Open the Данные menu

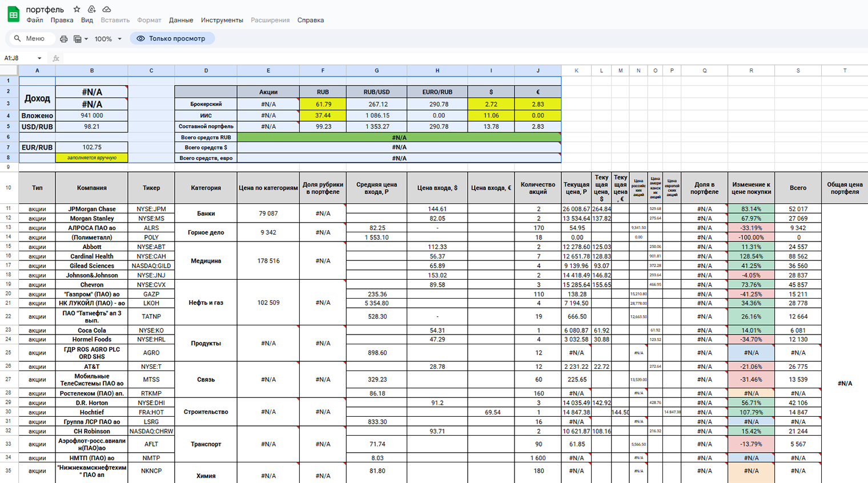click(x=181, y=20)
